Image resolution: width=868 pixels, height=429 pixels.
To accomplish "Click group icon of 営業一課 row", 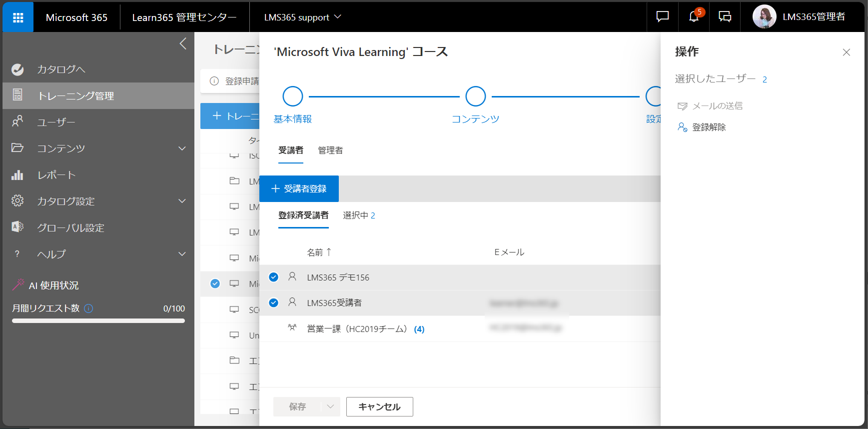I will coord(292,328).
